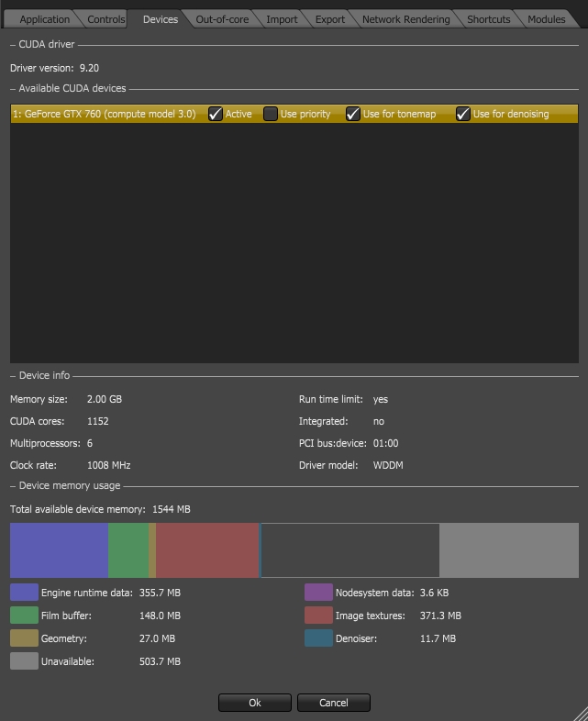Click the light gray unavailable bar segment
Image resolution: width=588 pixels, height=721 pixels.
509,550
